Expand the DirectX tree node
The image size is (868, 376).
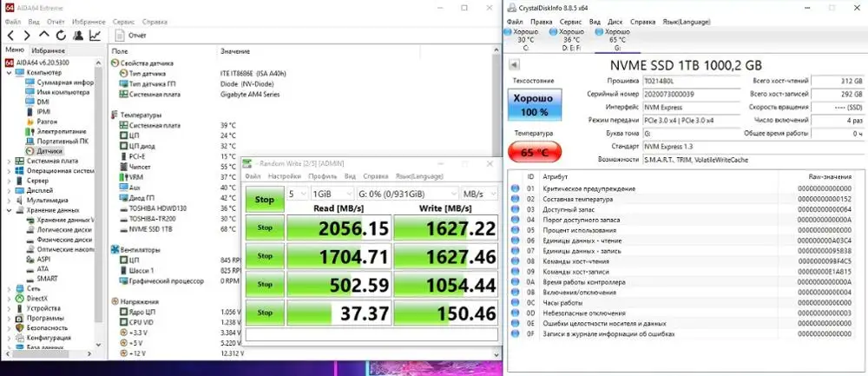[x=9, y=298]
